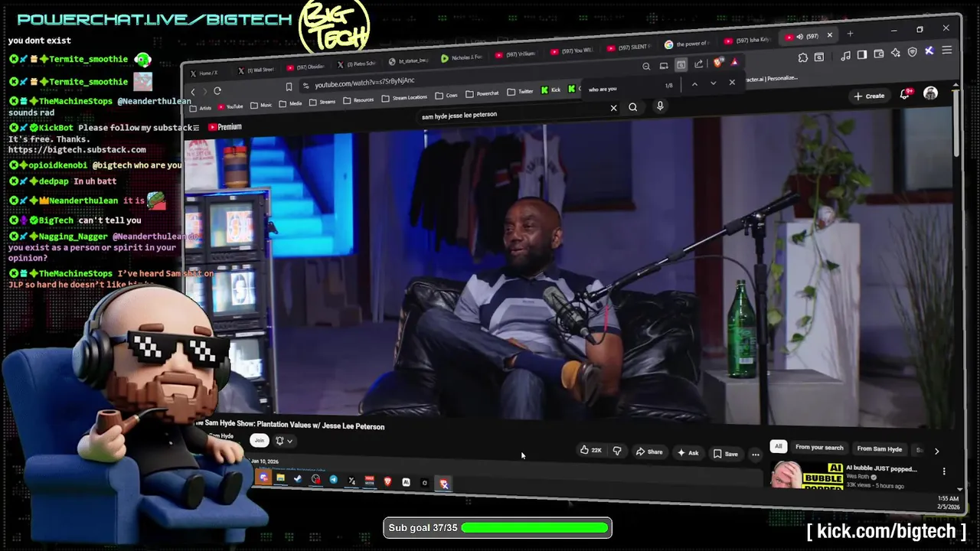Open the Brave Rewards triangle icon
Image resolution: width=980 pixels, height=551 pixels.
(734, 62)
